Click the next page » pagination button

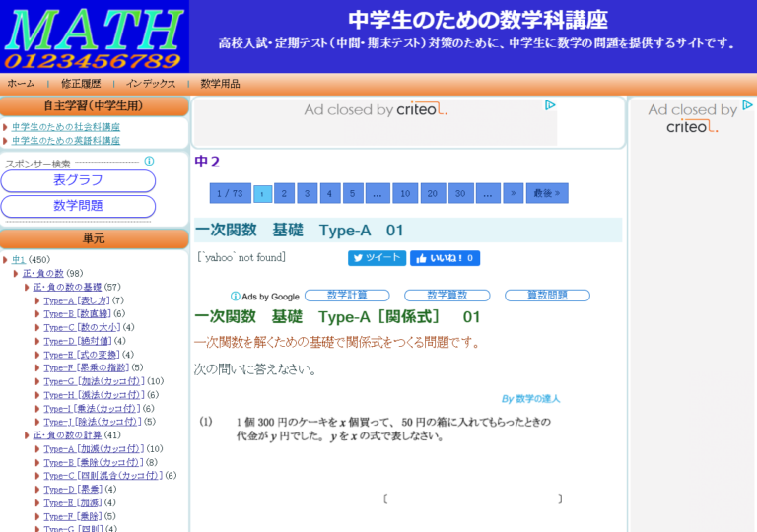tap(514, 193)
